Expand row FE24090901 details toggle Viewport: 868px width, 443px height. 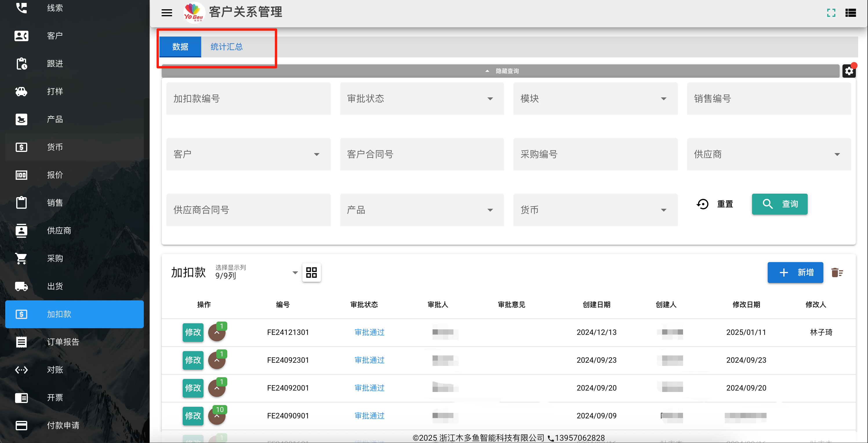pyautogui.click(x=217, y=416)
